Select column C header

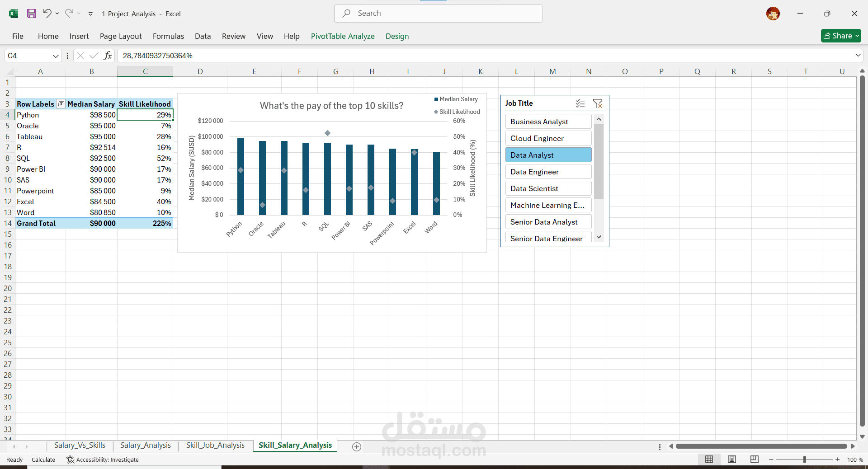(145, 71)
